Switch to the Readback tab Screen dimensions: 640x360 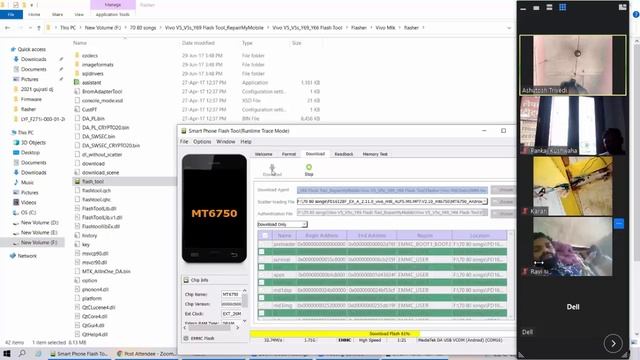coord(344,154)
